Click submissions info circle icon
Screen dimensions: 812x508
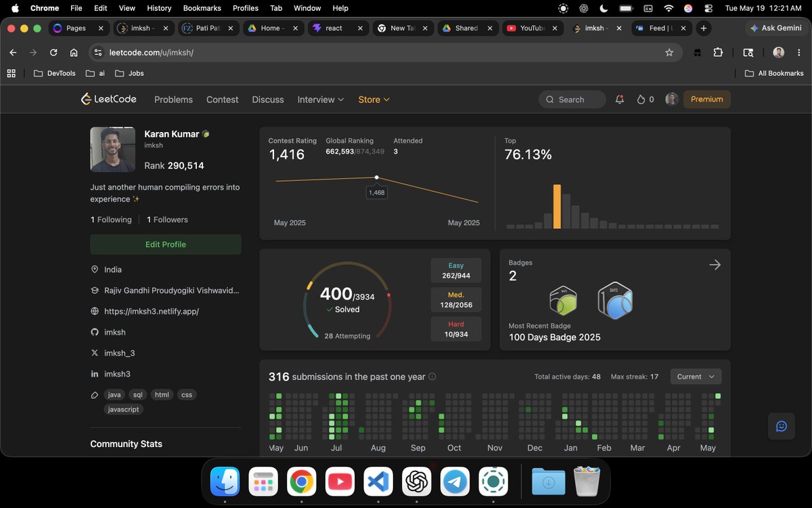(x=432, y=377)
